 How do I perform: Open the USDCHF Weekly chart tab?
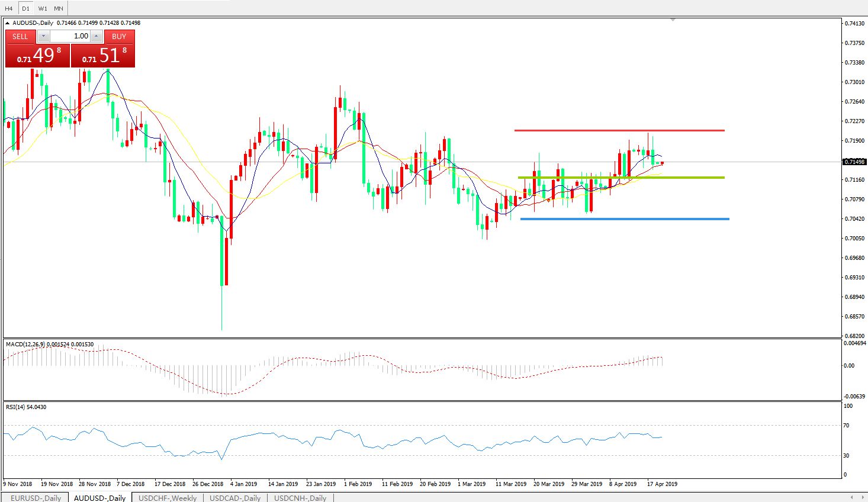tap(168, 498)
